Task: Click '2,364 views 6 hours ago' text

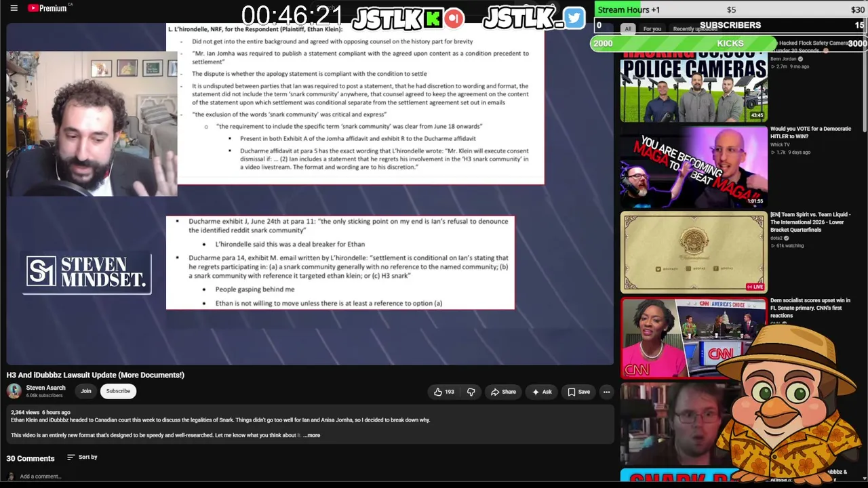Action: pos(41,412)
